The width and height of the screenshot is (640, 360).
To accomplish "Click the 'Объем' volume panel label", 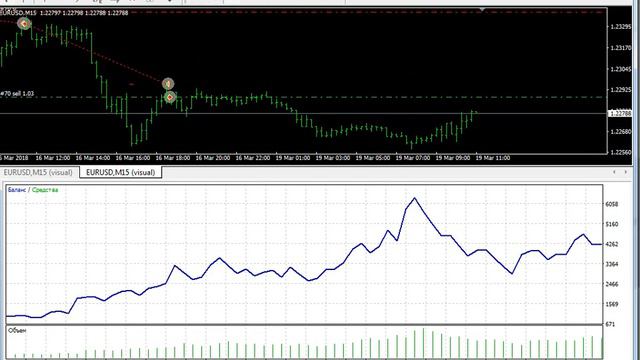I will [x=17, y=331].
